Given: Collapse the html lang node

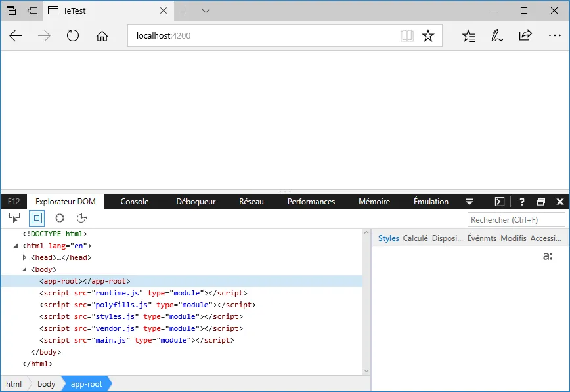Looking at the screenshot, I should tap(16, 246).
